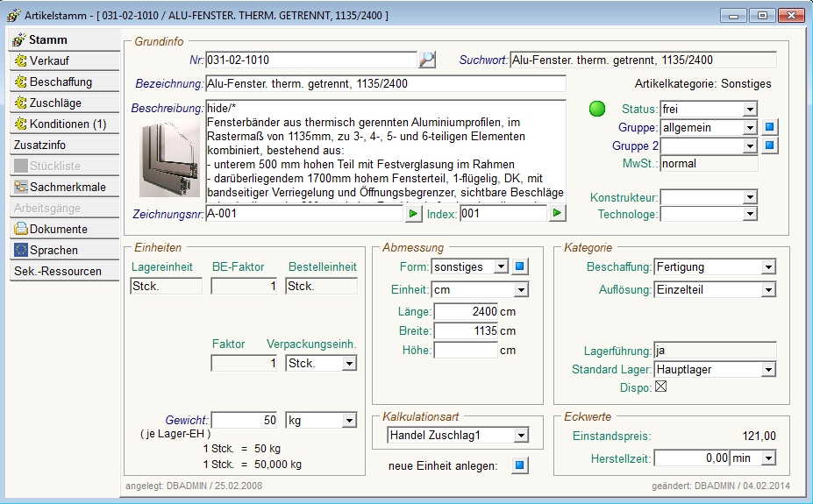The width and height of the screenshot is (813, 504).
Task: Open the Standard Lager dropdown
Action: (768, 370)
